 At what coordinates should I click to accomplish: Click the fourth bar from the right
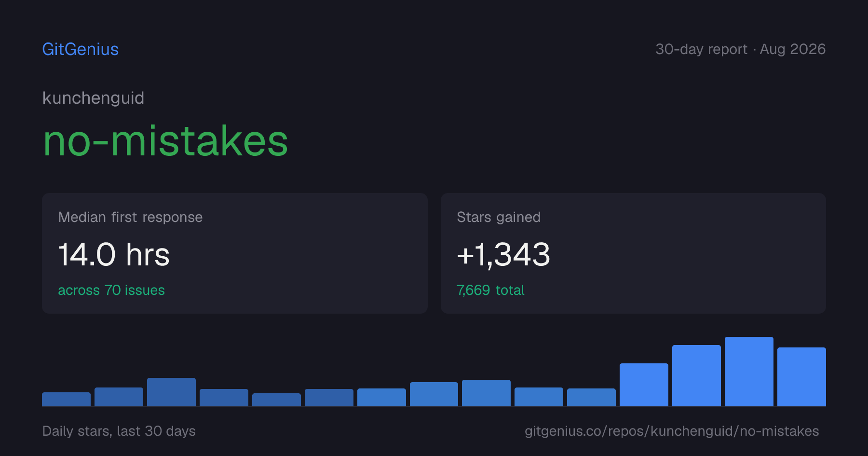[x=644, y=385]
